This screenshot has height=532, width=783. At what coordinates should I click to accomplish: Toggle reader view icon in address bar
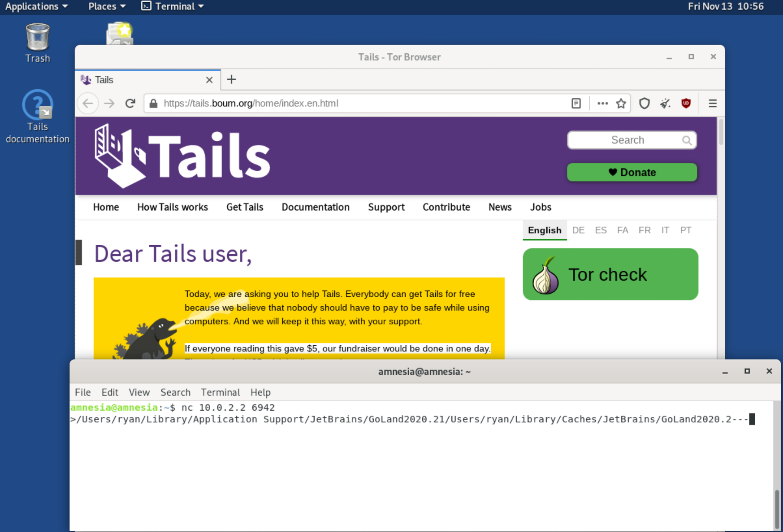(x=576, y=104)
